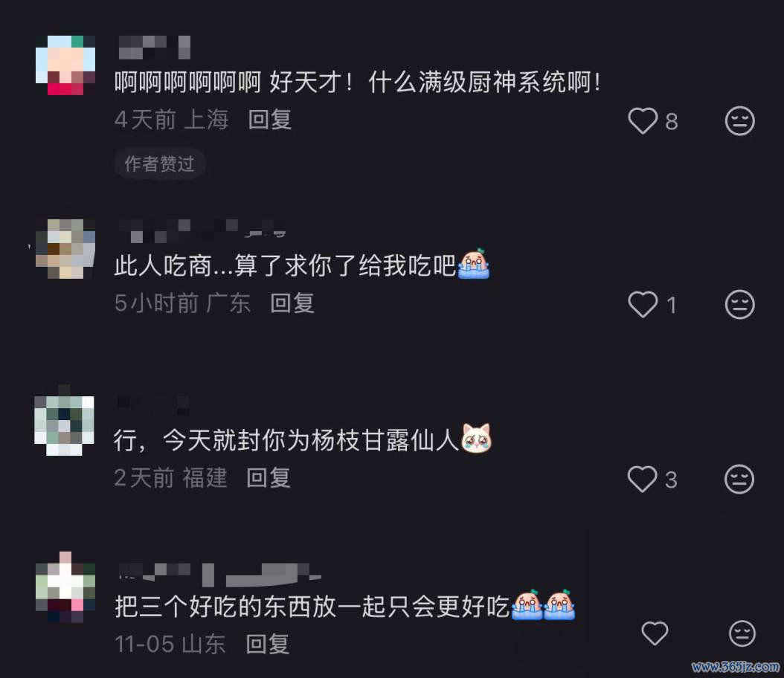784x678 pixels.
Task: Like the Shanghai comment with 8 likes
Action: click(x=643, y=121)
